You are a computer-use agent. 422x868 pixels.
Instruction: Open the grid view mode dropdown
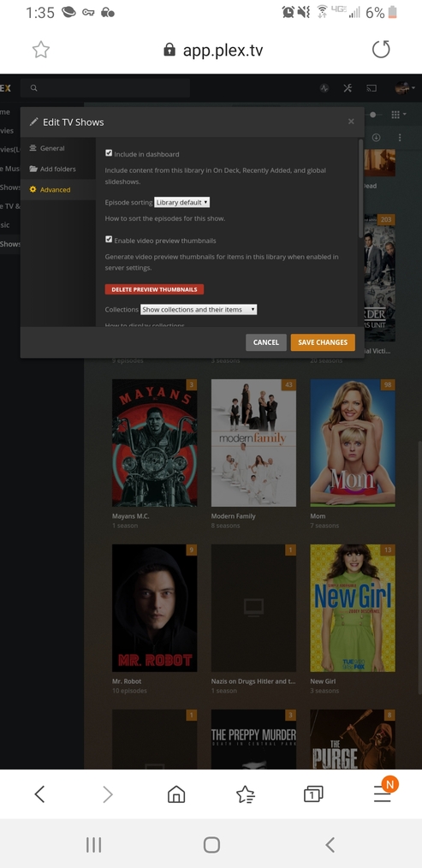398,115
